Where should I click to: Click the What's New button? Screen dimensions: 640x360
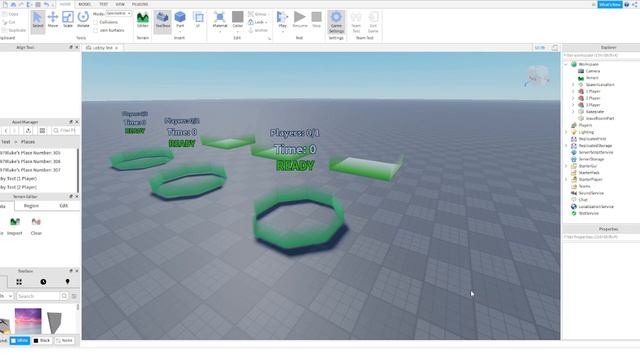tap(610, 4)
